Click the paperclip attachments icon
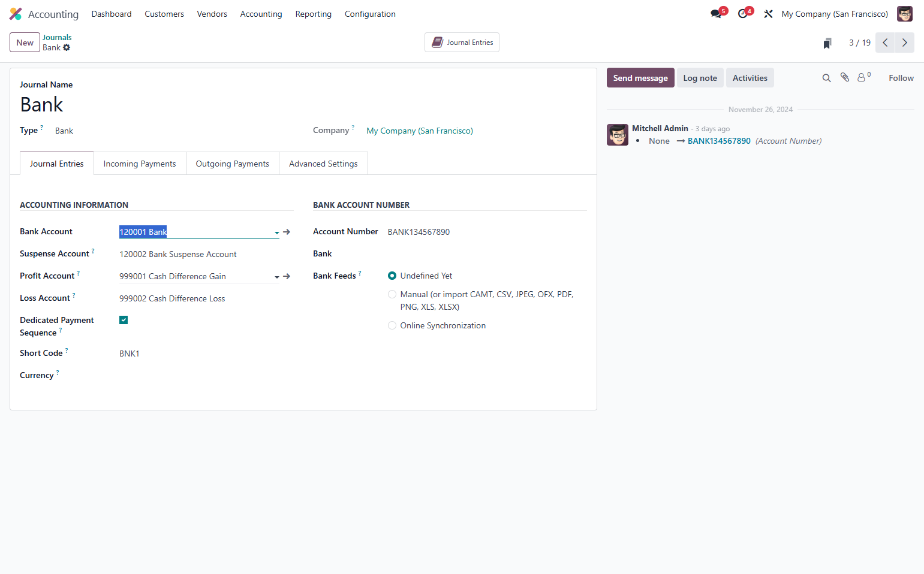The width and height of the screenshot is (924, 574). tap(844, 77)
